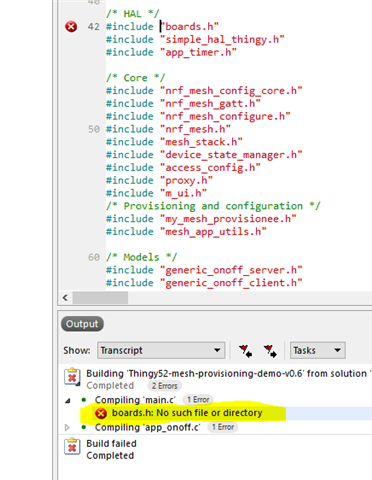Click the #include "nrf_mesh_configure.h" line

pyautogui.click(x=198, y=116)
